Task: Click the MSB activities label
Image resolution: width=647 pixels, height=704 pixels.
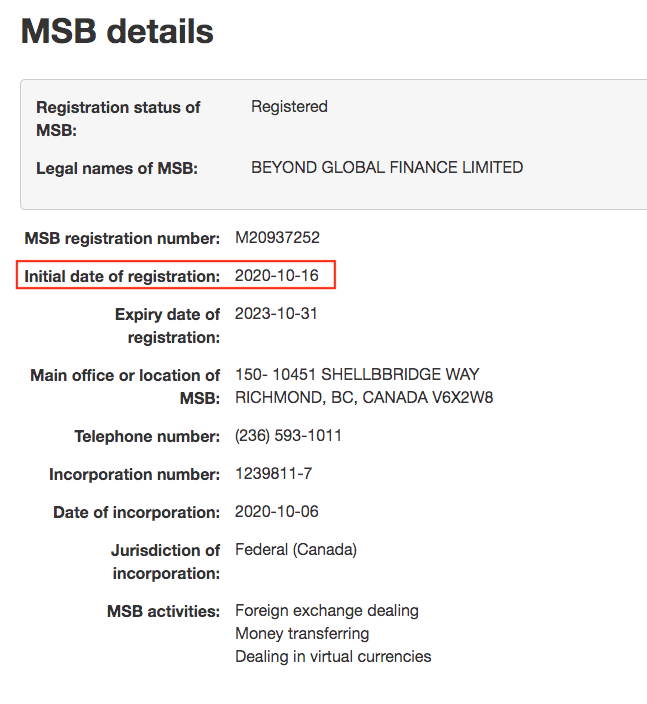Action: point(163,612)
